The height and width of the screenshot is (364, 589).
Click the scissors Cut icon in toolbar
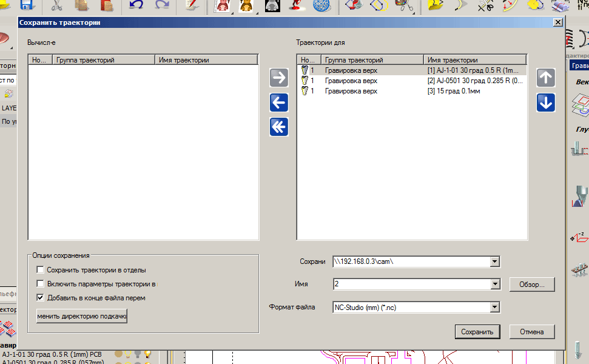coord(57,5)
